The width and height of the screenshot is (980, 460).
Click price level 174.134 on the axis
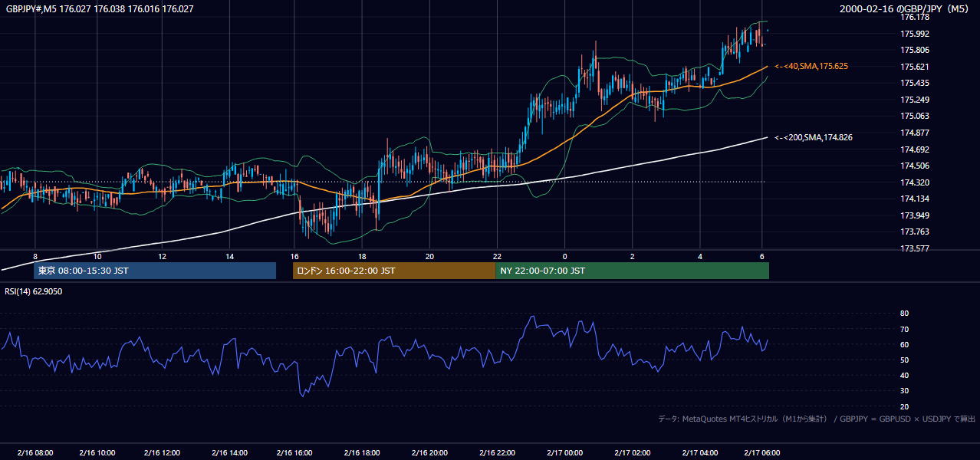[915, 199]
